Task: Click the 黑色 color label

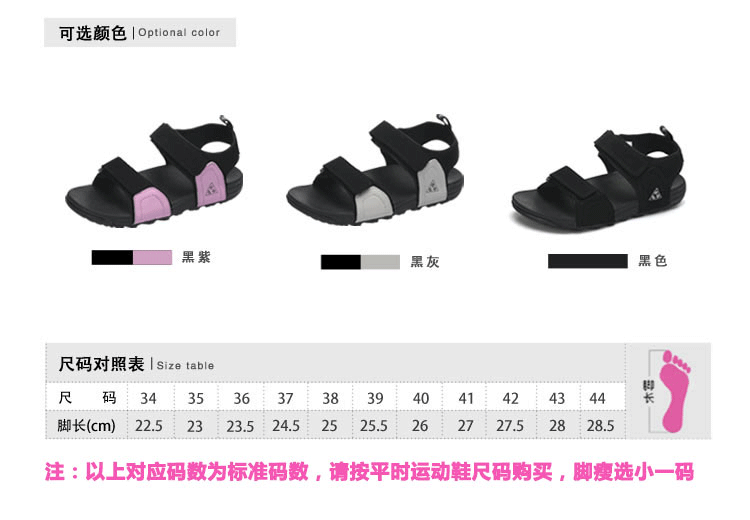Action: [x=653, y=261]
